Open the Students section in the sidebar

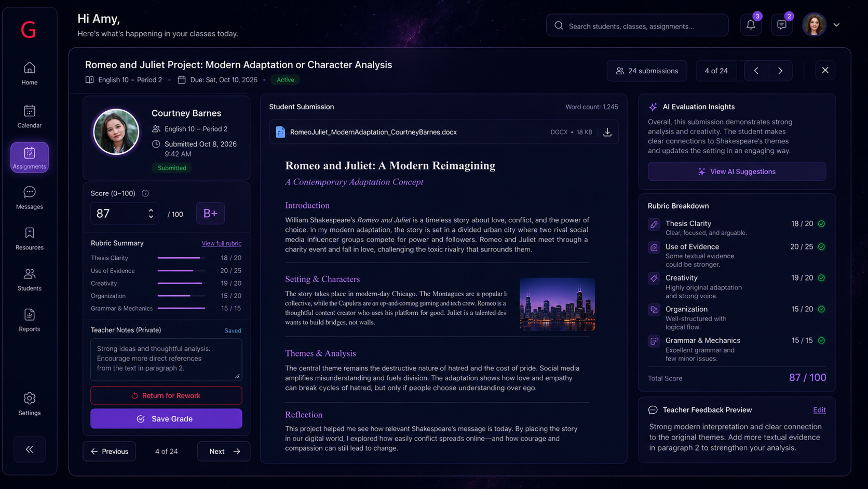click(30, 280)
